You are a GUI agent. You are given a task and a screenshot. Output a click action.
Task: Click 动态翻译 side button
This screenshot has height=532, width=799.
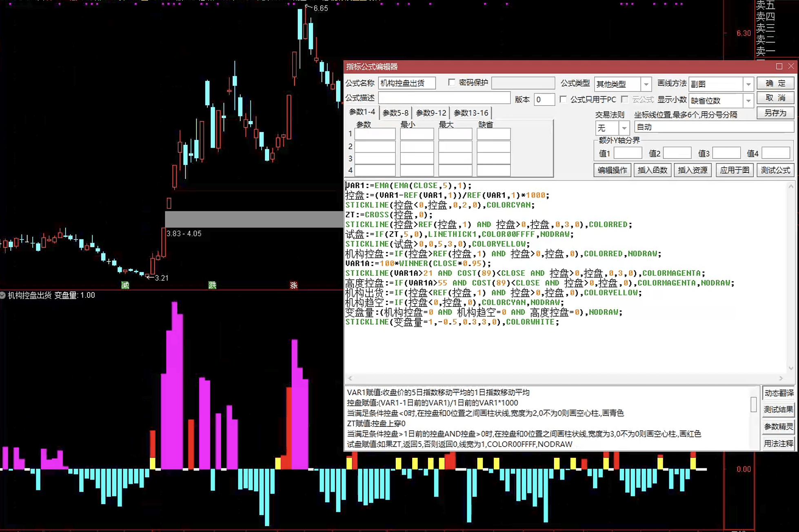pos(779,393)
